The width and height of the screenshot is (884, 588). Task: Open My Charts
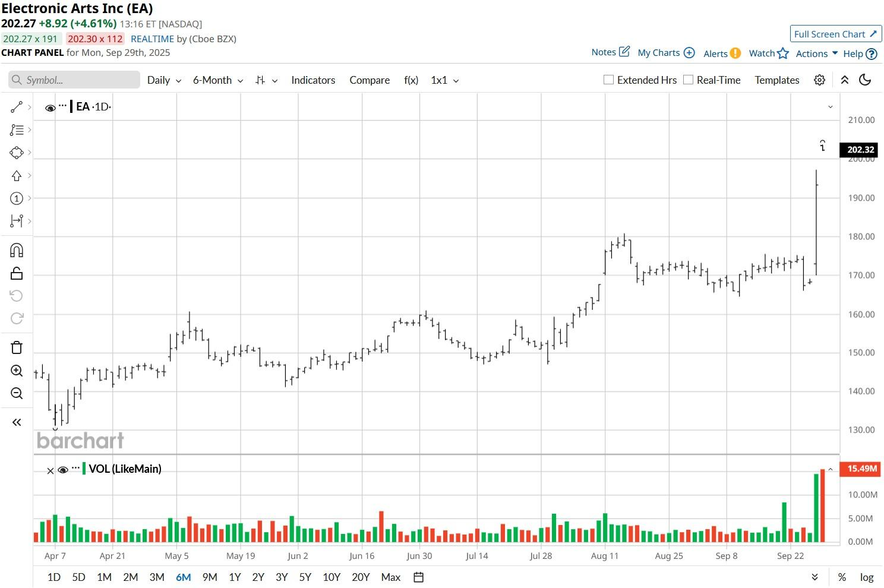pyautogui.click(x=659, y=53)
